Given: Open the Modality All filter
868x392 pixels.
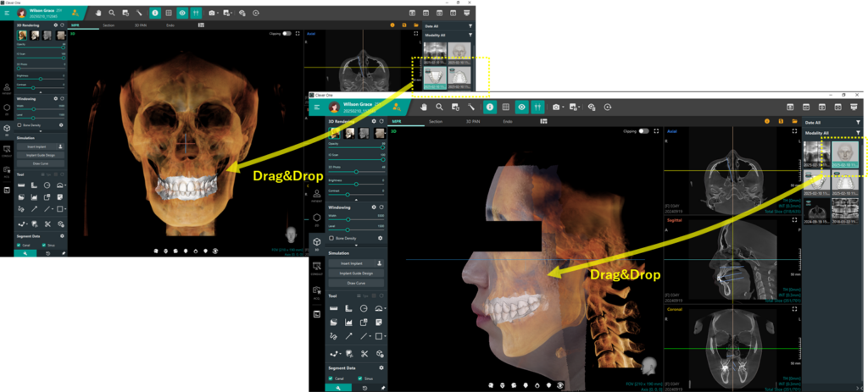Looking at the screenshot, I should (x=858, y=133).
